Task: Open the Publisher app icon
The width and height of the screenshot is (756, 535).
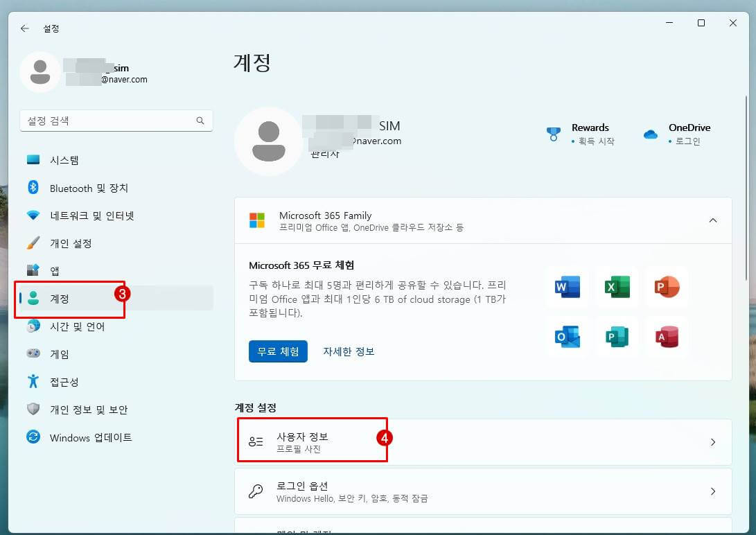Action: [617, 337]
